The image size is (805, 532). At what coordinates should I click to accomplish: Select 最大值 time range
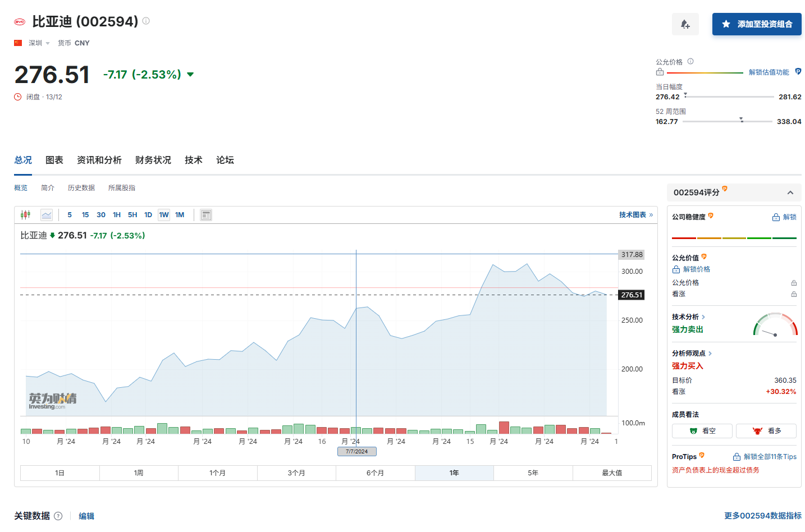[612, 473]
